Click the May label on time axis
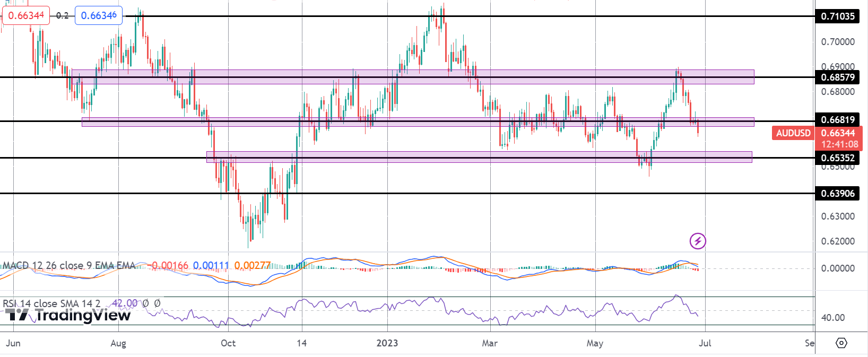The width and height of the screenshot is (868, 357). tap(595, 343)
